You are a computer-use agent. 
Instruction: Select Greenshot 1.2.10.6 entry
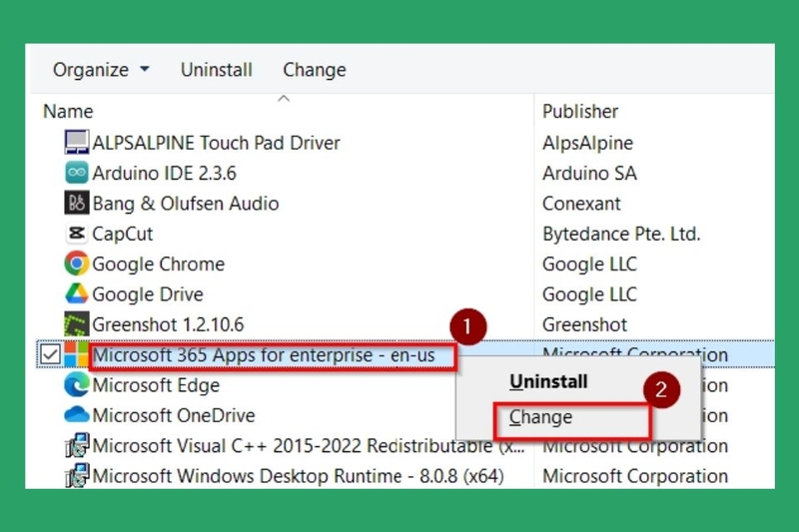(168, 324)
